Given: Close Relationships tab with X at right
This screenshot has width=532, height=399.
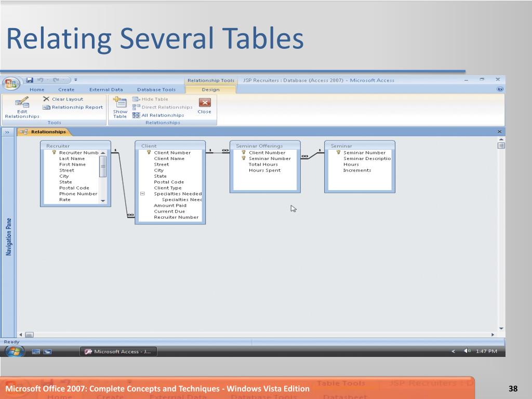Looking at the screenshot, I should coord(499,131).
